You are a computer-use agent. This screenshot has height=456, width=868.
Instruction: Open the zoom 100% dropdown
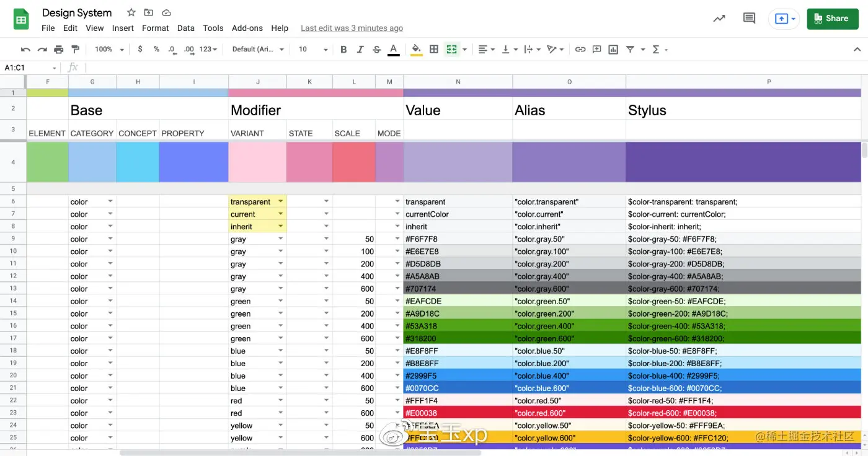(x=109, y=50)
